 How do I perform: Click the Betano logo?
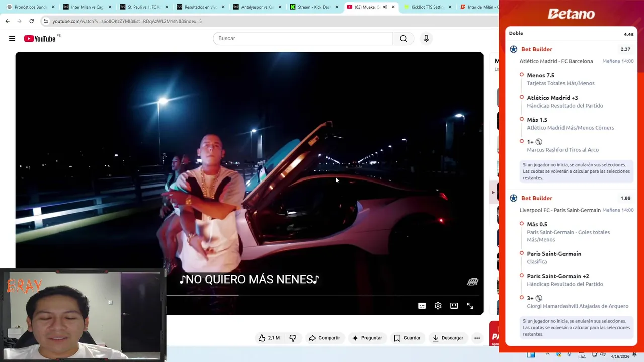pos(571,14)
